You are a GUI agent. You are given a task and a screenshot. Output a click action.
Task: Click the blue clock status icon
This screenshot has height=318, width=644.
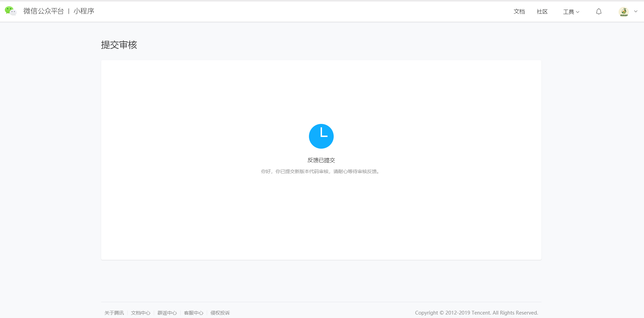pos(321,136)
